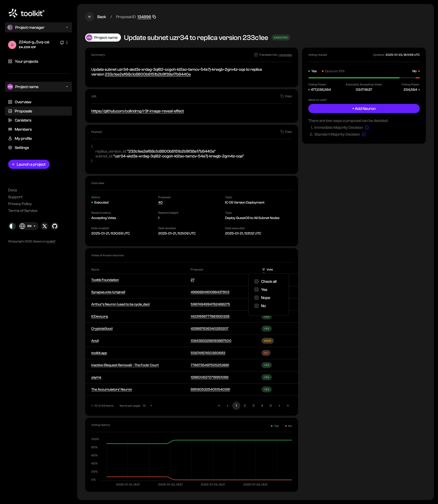Open info for Immediate Majority Decision
Screen dimensions: 438x504
pos(367,128)
